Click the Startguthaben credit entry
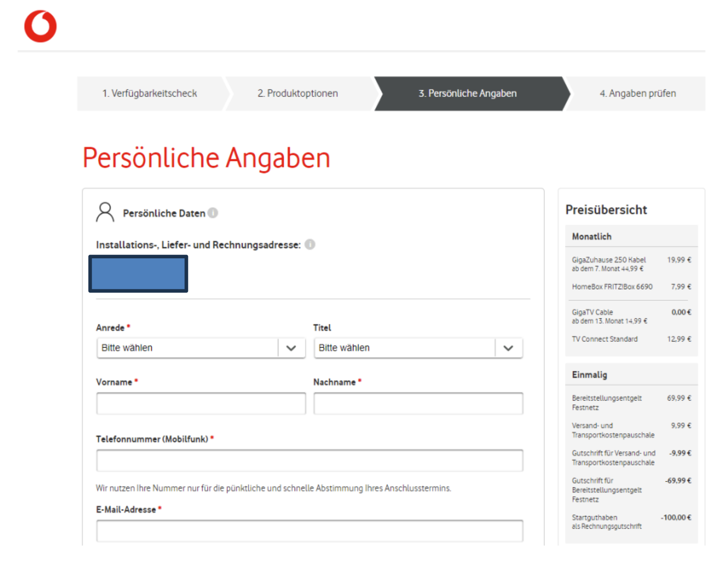This screenshot has width=728, height=565. pyautogui.click(x=631, y=522)
